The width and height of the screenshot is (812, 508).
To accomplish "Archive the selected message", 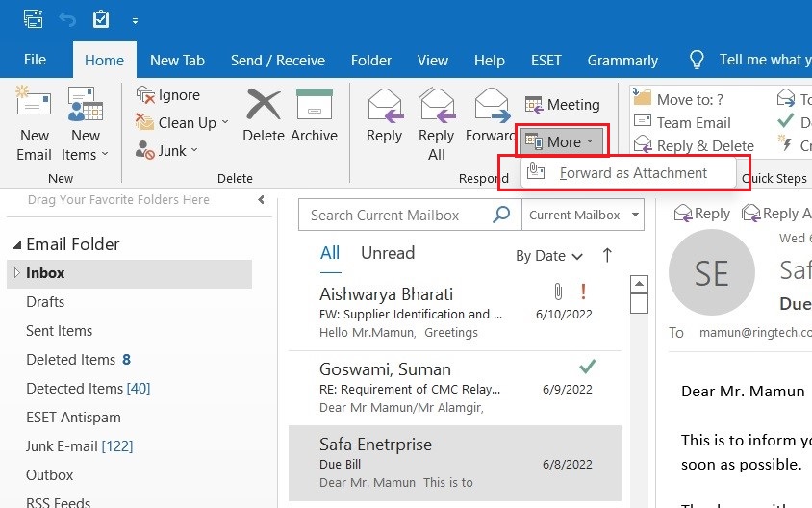I will pyautogui.click(x=314, y=114).
